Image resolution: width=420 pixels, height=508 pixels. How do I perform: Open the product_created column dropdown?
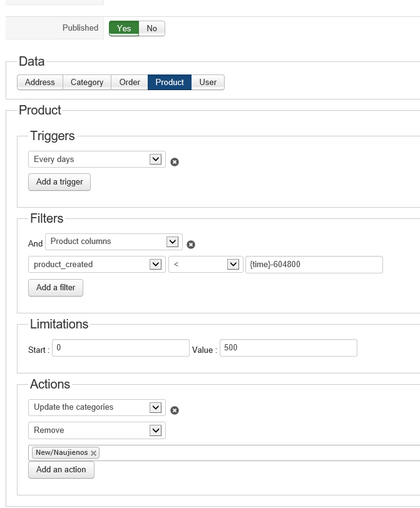pos(96,265)
